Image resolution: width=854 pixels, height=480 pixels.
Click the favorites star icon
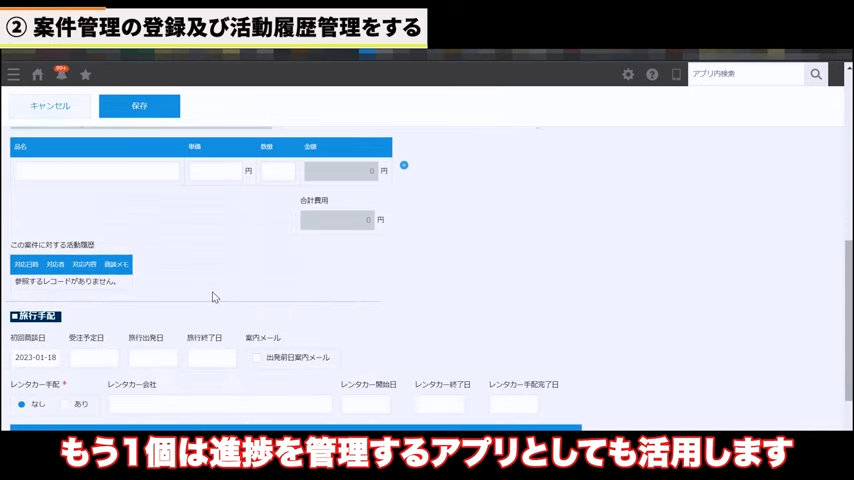coord(86,75)
